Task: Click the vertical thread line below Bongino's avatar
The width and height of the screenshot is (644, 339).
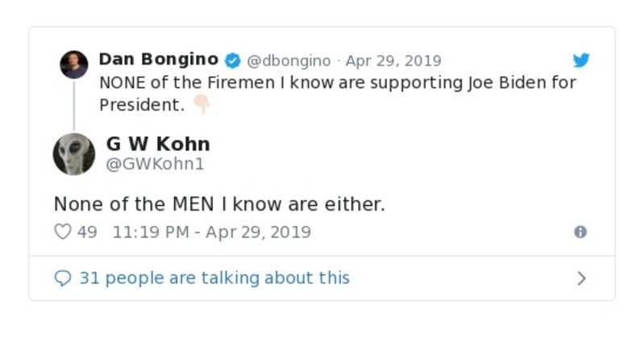Action: tap(73, 105)
